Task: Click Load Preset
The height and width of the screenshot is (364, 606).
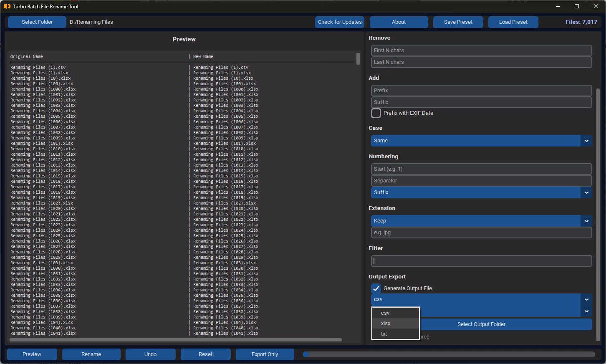Action: 513,22
